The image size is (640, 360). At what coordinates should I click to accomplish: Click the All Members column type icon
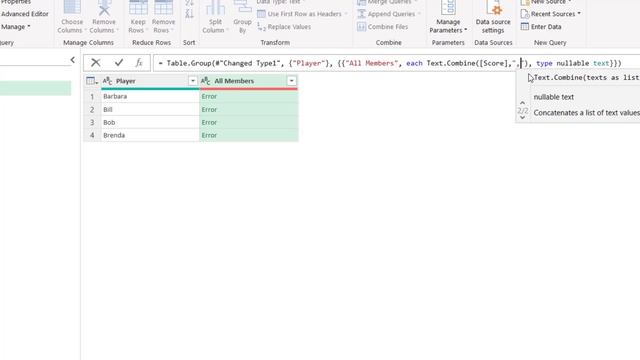(x=206, y=81)
